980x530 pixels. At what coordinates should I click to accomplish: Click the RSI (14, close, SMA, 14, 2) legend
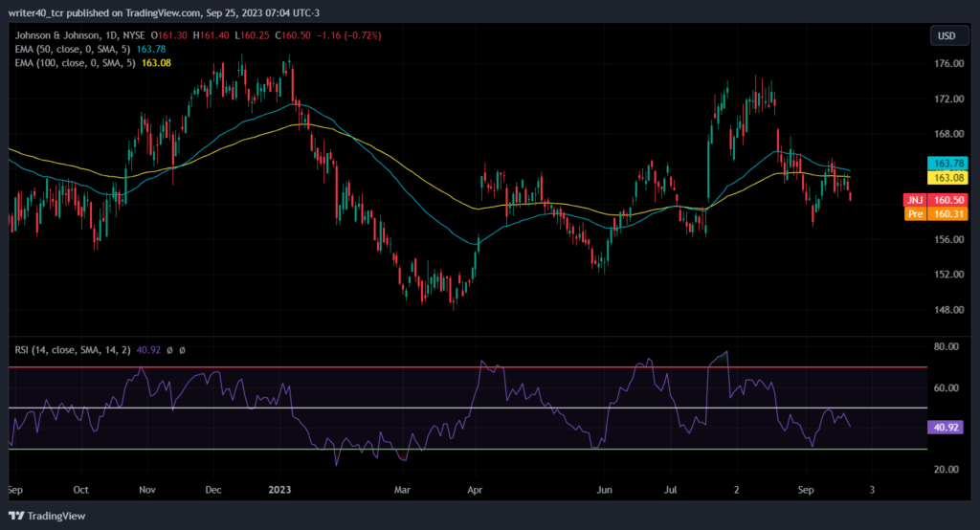pyautogui.click(x=73, y=350)
